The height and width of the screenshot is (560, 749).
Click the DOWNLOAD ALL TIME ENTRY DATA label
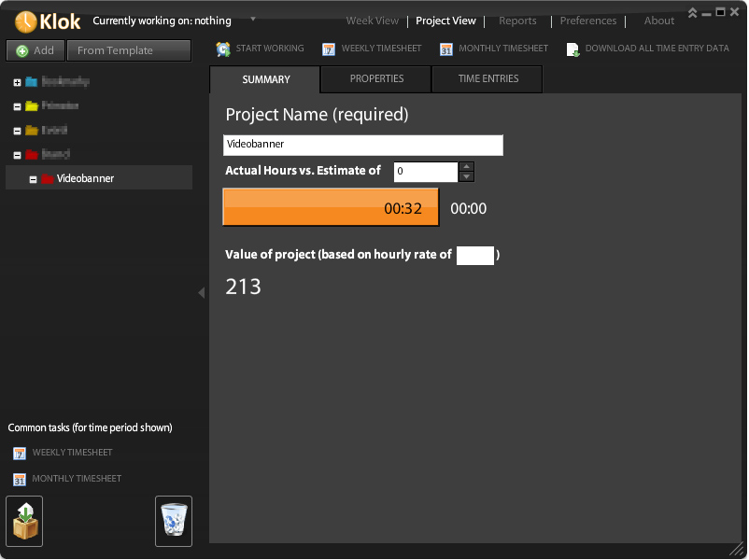pos(657,49)
